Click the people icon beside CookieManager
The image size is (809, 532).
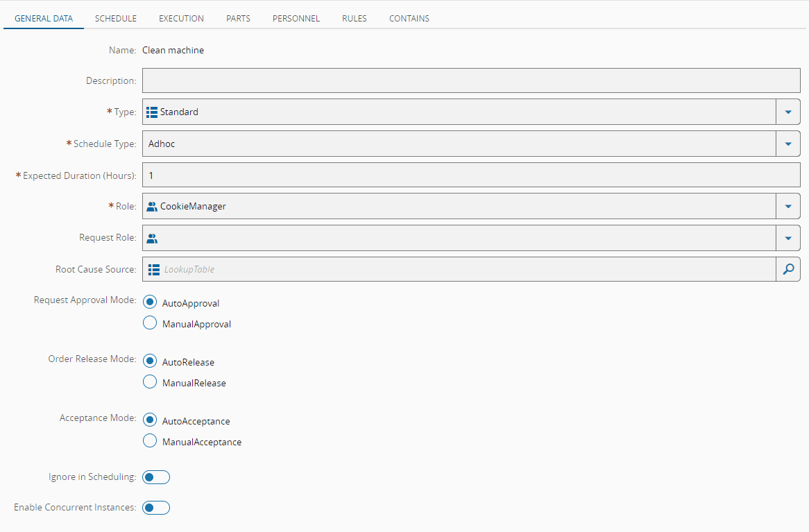[152, 206]
